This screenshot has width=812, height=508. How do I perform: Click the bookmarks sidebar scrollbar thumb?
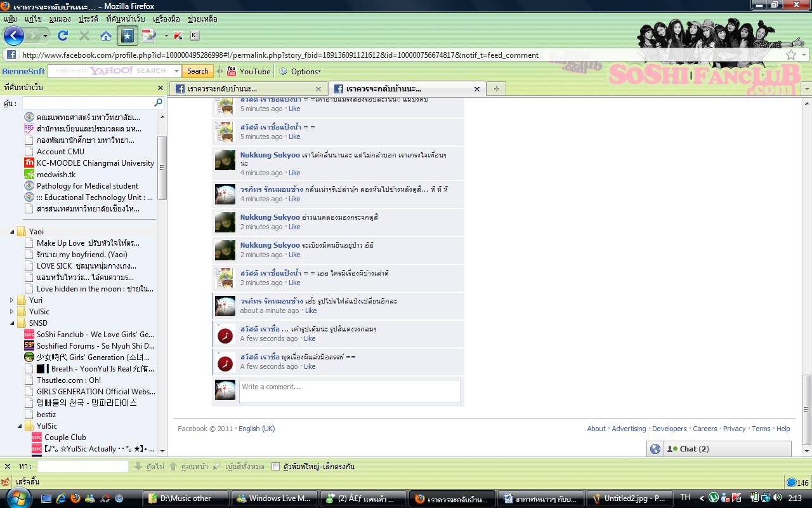coord(162,166)
